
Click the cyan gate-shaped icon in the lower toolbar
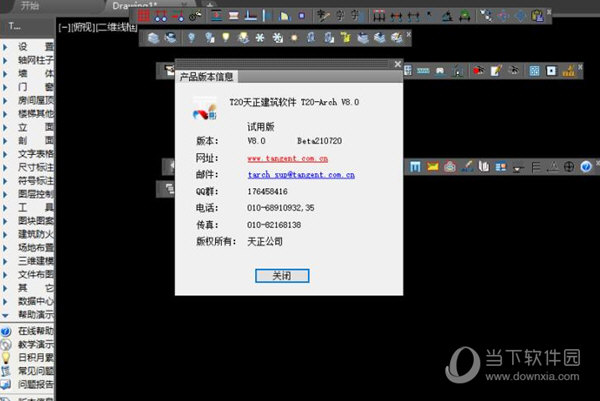(x=415, y=167)
